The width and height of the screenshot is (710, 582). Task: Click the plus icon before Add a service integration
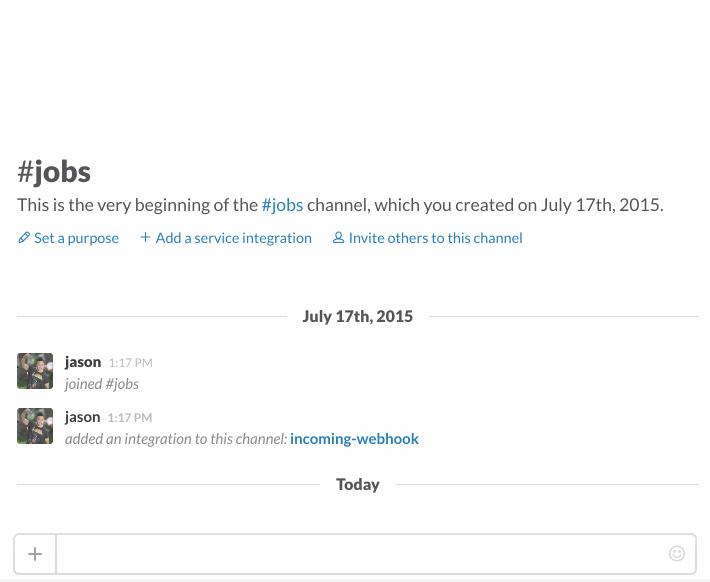(145, 238)
